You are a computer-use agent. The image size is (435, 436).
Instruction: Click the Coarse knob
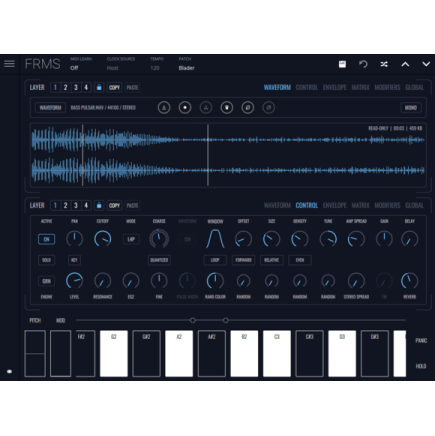click(159, 239)
